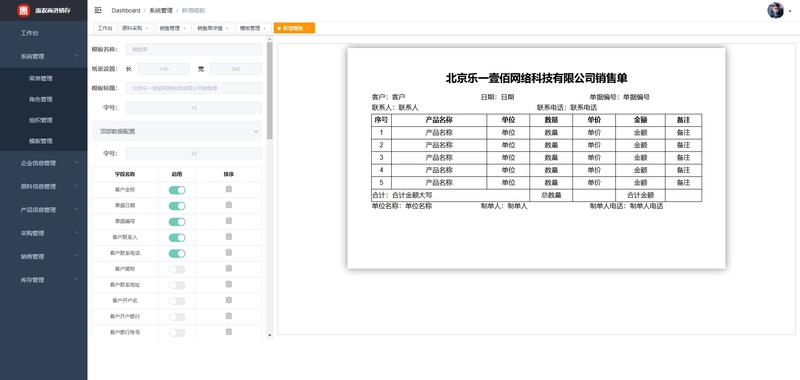This screenshot has height=380, width=800.
Task: Click sort icon in 单据编号 row
Action: point(229,221)
